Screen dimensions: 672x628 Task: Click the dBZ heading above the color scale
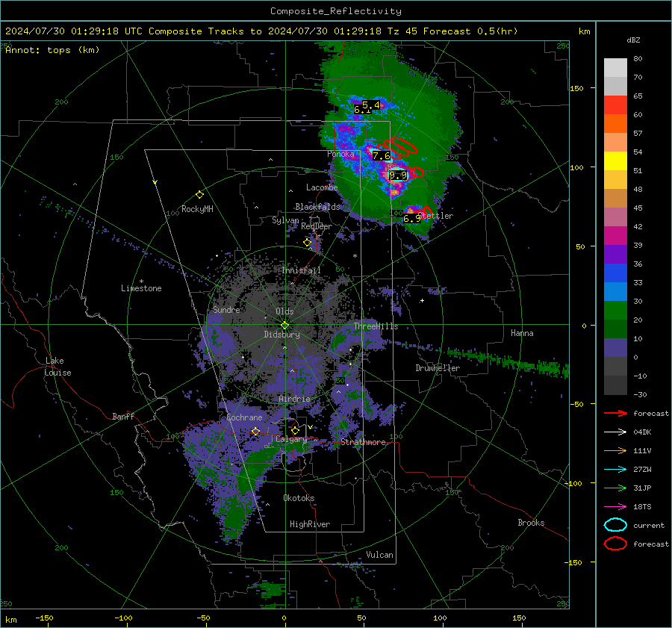[633, 40]
